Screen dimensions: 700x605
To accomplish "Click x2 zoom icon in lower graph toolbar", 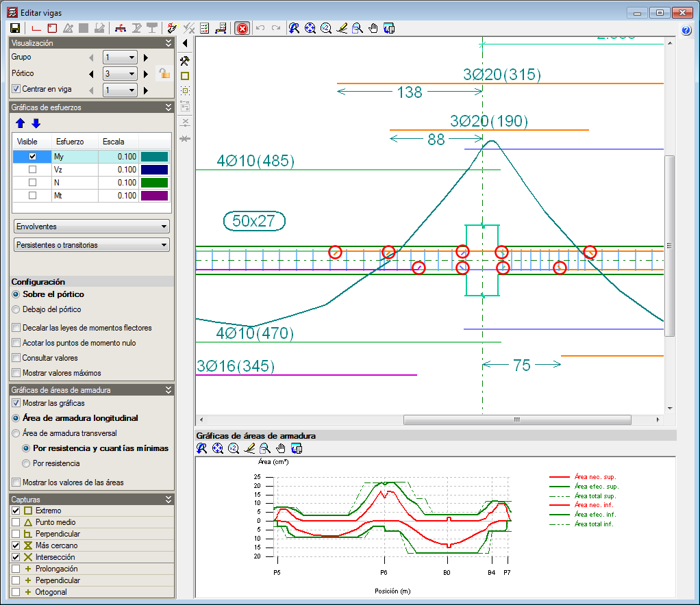I will pos(234,448).
